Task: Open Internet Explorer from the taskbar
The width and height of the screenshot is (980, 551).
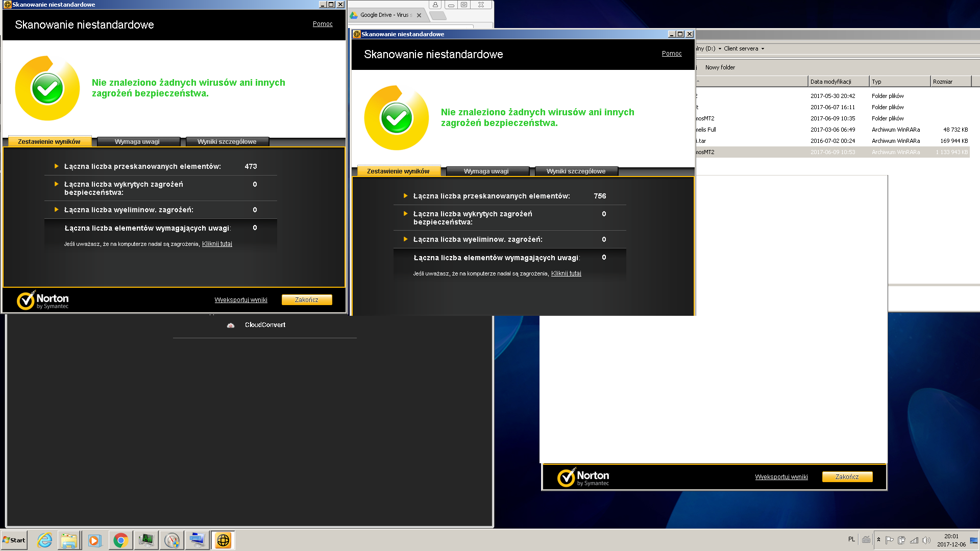Action: click(45, 540)
